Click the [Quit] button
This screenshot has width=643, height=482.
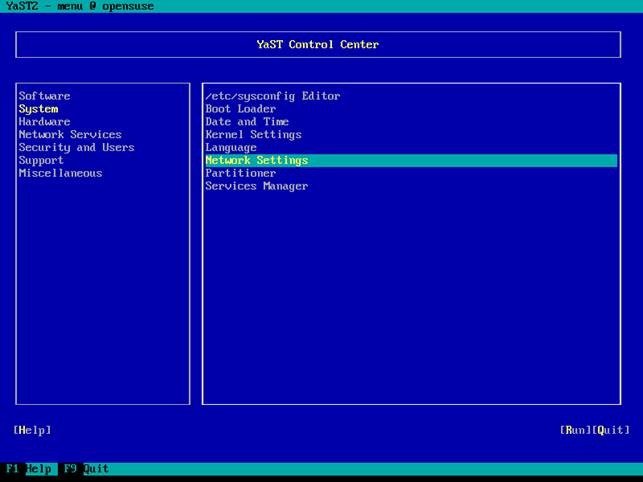click(611, 430)
